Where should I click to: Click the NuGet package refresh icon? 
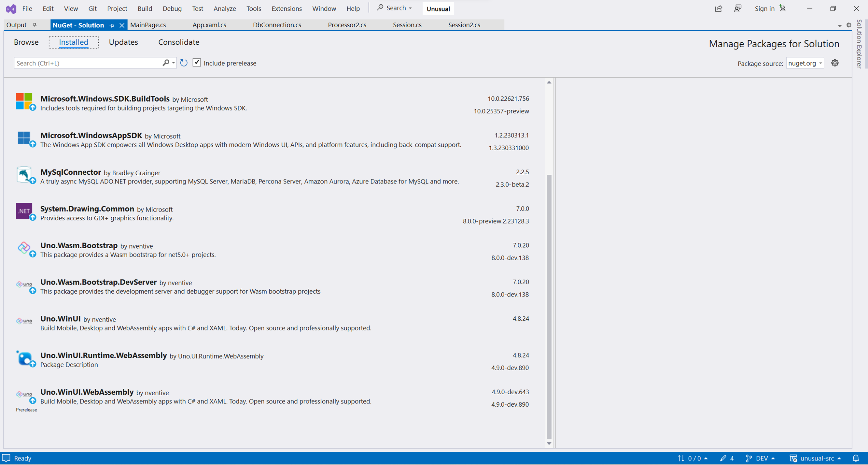click(x=184, y=63)
